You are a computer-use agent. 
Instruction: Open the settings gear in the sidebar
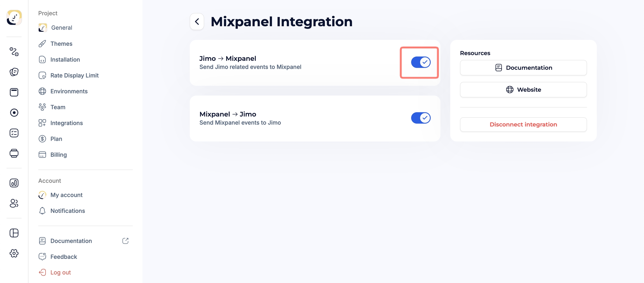[x=14, y=253]
